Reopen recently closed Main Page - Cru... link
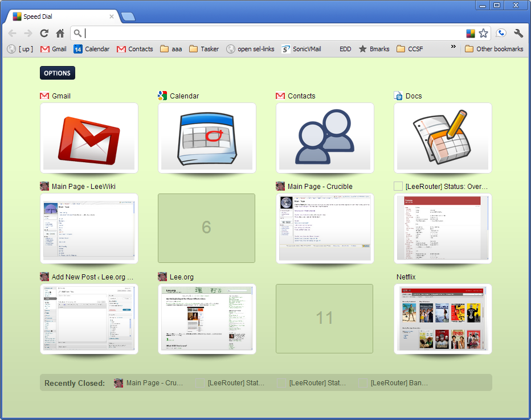Image resolution: width=531 pixels, height=420 pixels. tap(149, 383)
